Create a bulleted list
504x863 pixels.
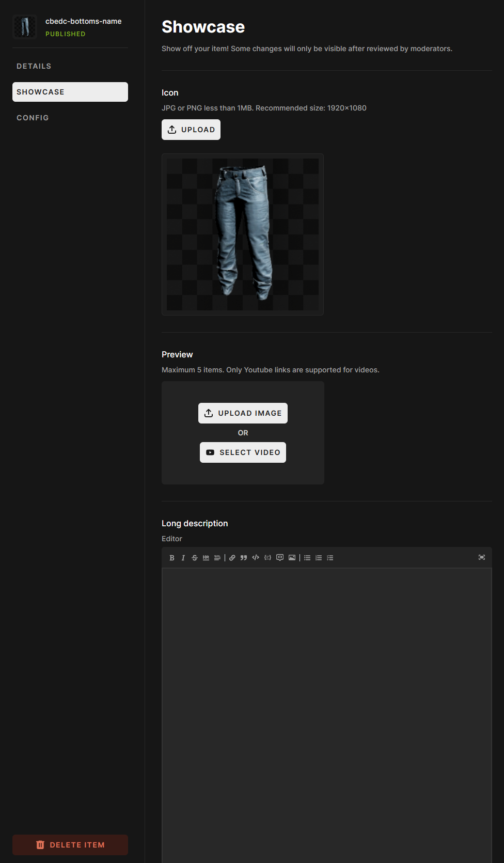pos(307,558)
